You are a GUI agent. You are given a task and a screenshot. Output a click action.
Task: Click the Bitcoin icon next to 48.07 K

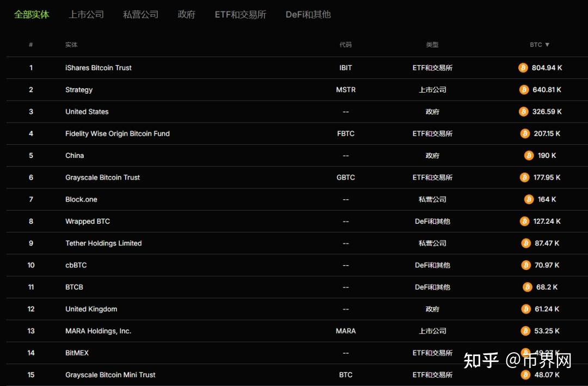(x=525, y=375)
